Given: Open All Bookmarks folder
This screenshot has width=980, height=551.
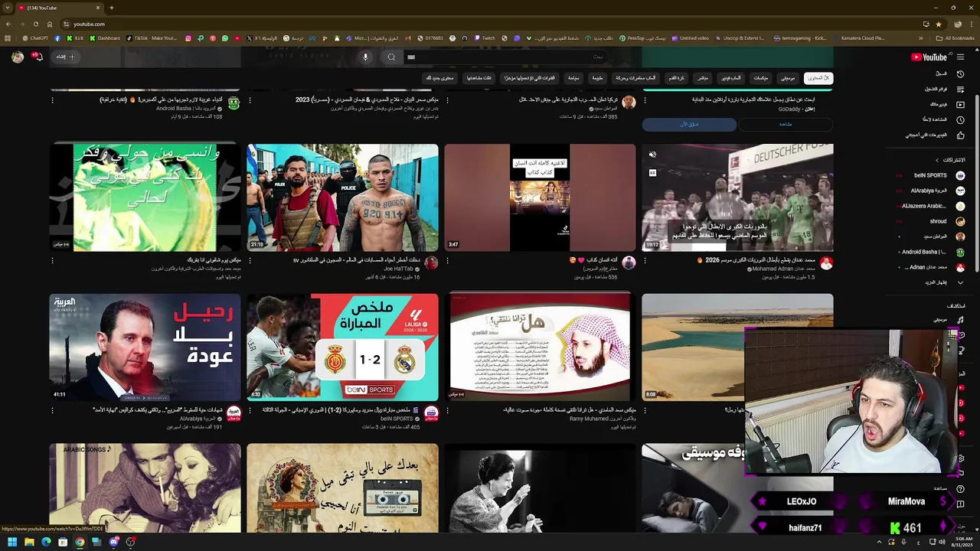Looking at the screenshot, I should (x=955, y=38).
